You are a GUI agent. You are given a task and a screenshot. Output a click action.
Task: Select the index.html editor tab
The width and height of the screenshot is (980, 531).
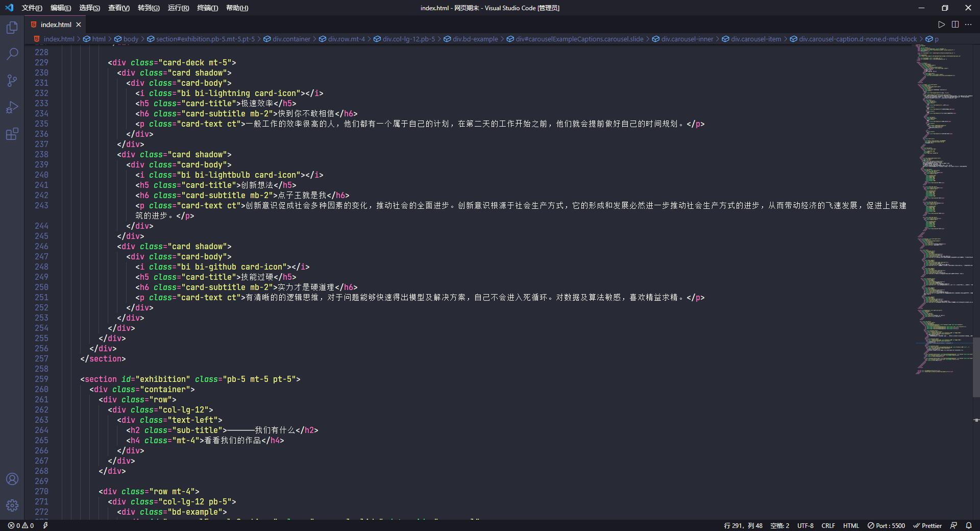click(56, 25)
